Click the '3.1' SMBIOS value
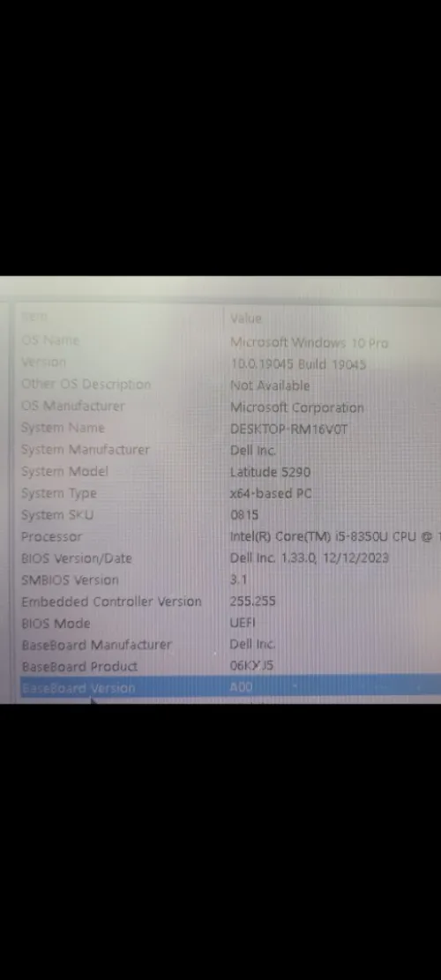 [x=238, y=580]
